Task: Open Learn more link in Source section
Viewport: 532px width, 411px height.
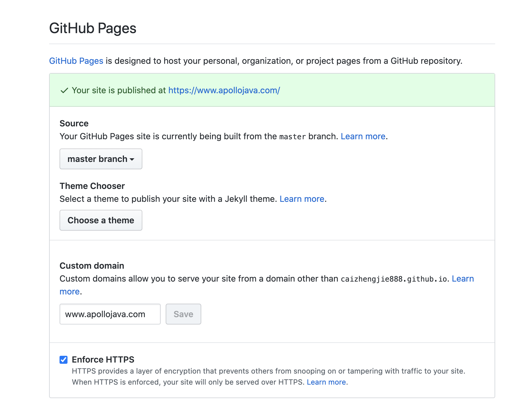Action: pos(363,136)
